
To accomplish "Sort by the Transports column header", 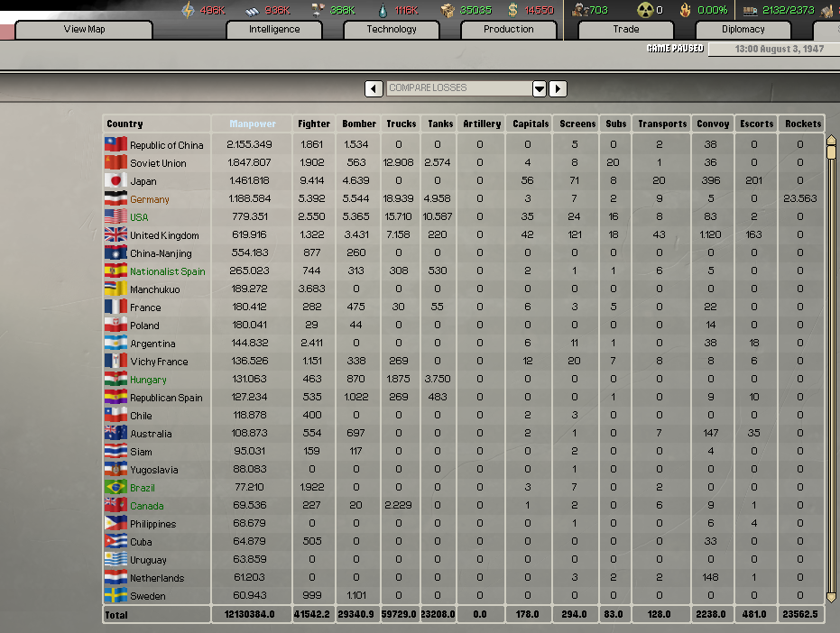I will coord(662,124).
